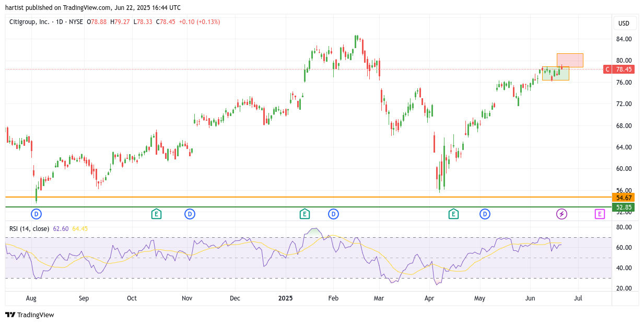This screenshot has width=644, height=324.
Task: Click the 40.00 label on RSI axis
Action: [624, 268]
